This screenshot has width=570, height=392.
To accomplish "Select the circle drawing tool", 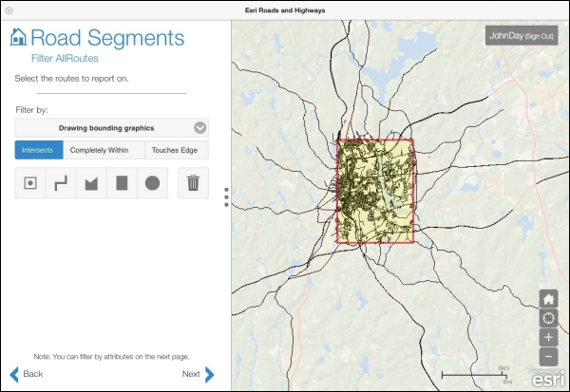I will pos(152,183).
